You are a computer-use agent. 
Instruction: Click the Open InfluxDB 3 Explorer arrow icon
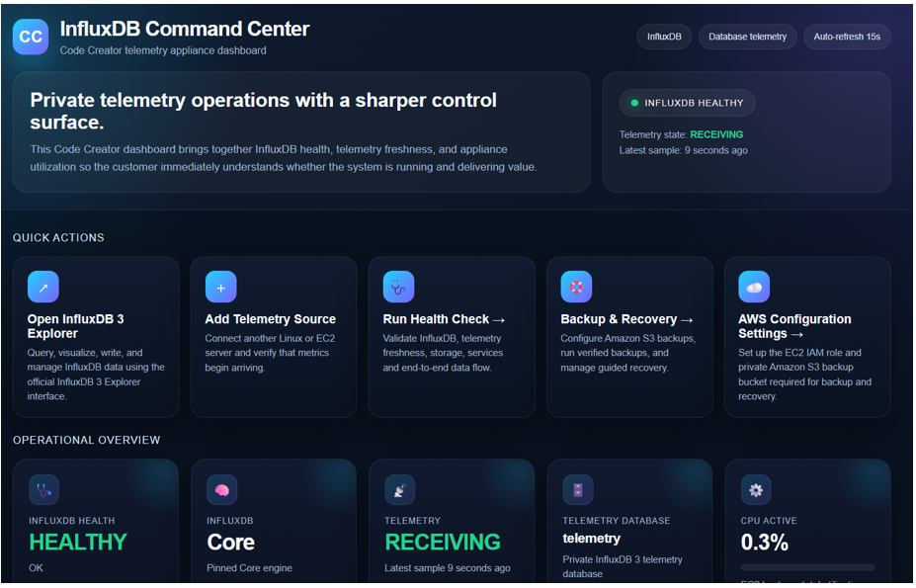click(x=43, y=287)
